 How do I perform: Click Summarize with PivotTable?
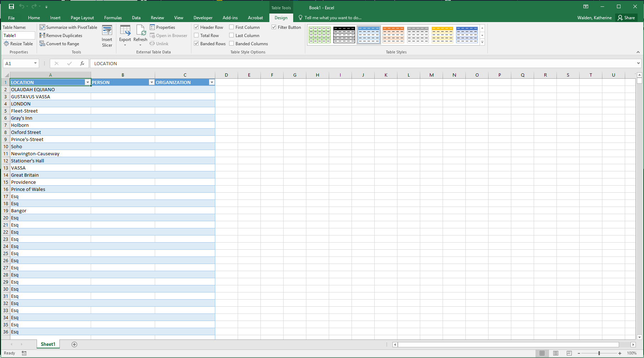click(68, 27)
